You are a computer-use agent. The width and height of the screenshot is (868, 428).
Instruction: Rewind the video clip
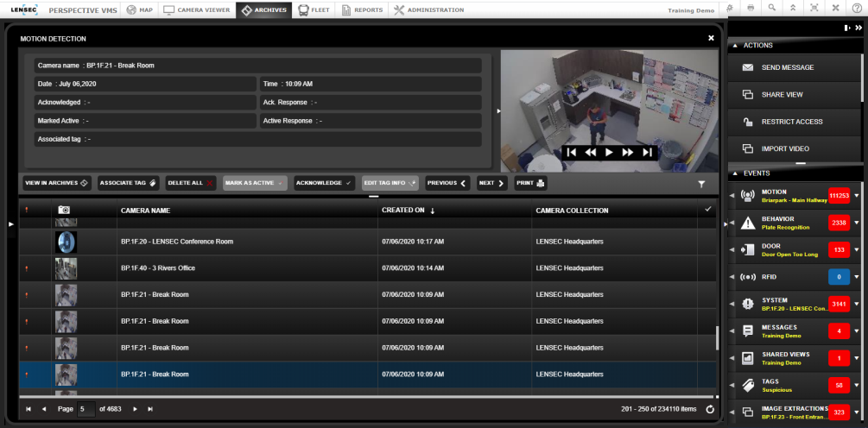tap(591, 152)
